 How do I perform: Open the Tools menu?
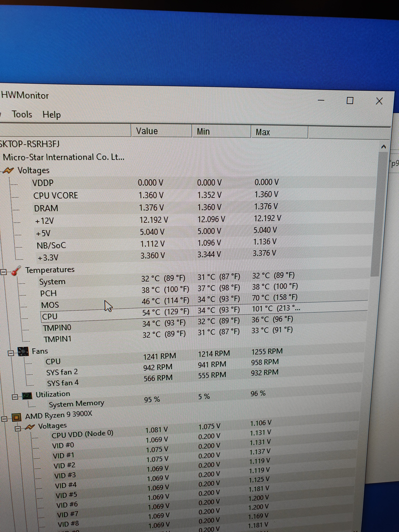[x=22, y=114]
